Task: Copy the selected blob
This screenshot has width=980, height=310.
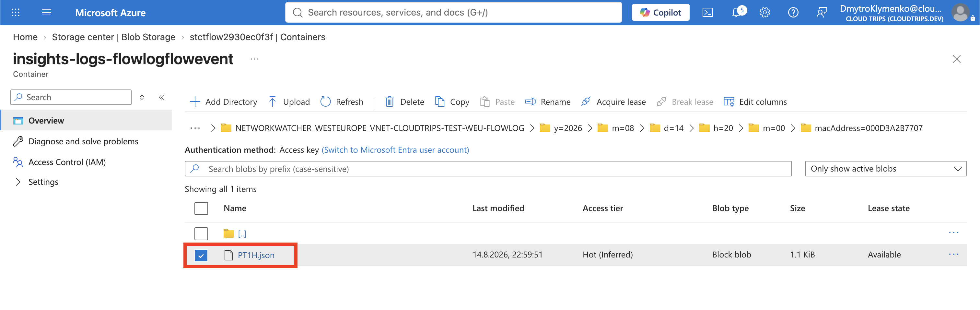Action: [452, 102]
